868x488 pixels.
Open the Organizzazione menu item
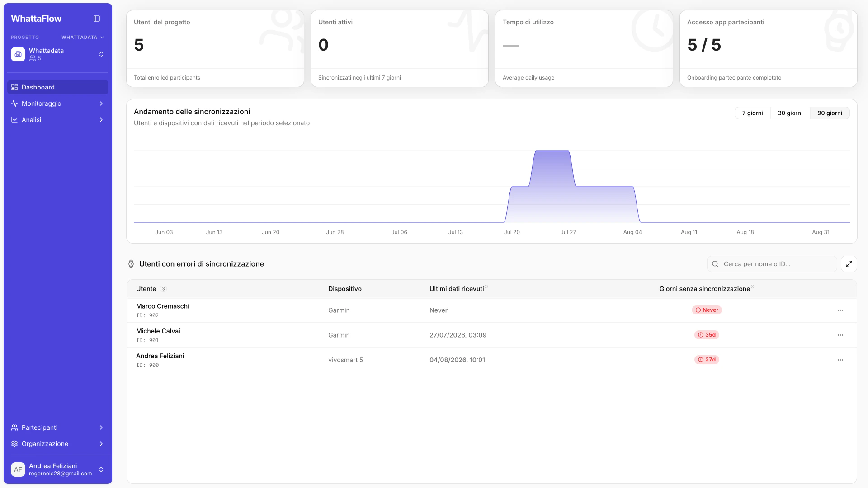pyautogui.click(x=58, y=444)
